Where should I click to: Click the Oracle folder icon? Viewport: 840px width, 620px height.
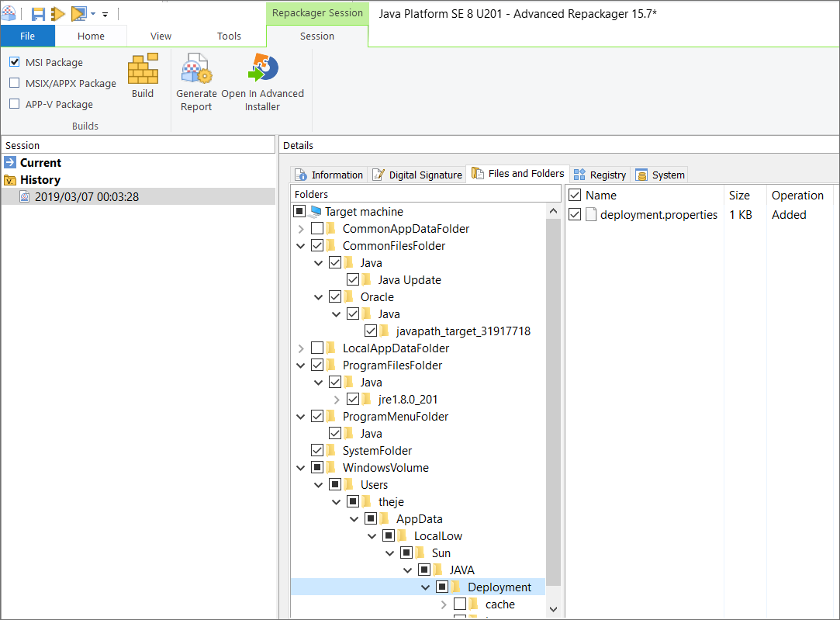[x=349, y=297]
